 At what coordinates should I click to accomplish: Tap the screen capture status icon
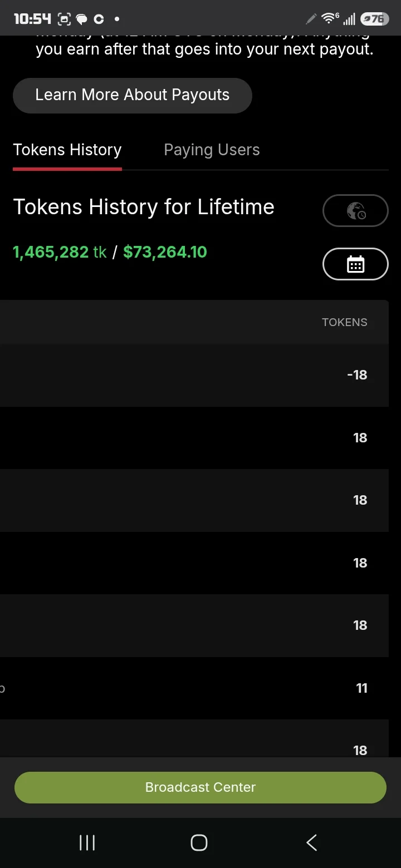[x=64, y=19]
